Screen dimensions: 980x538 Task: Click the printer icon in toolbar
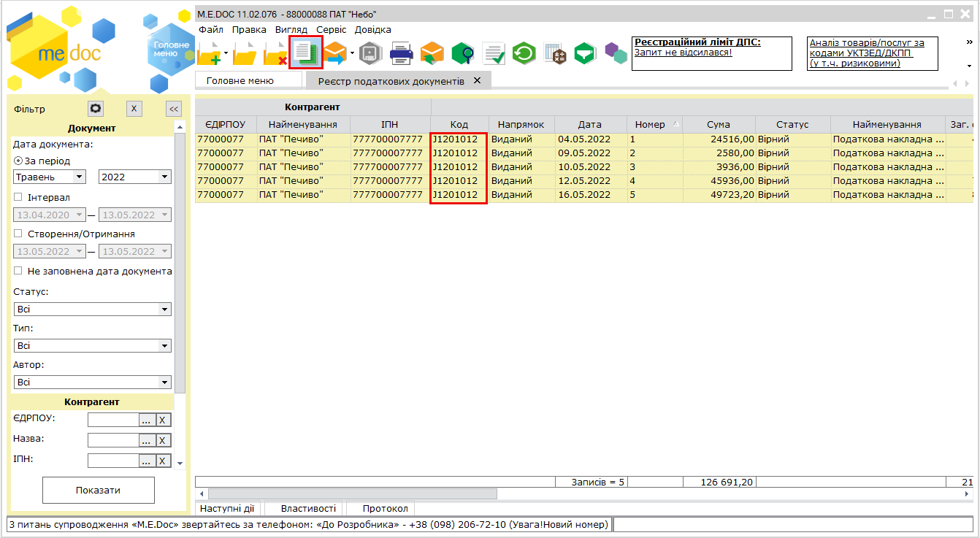point(402,53)
